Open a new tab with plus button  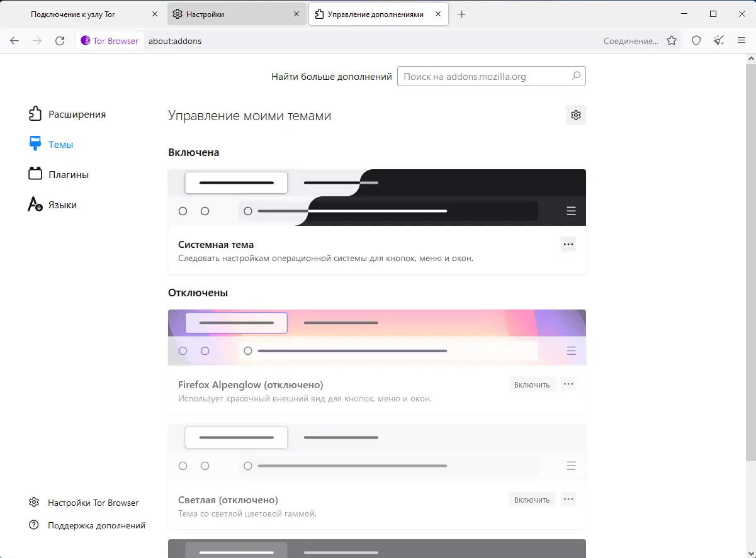pyautogui.click(x=461, y=14)
